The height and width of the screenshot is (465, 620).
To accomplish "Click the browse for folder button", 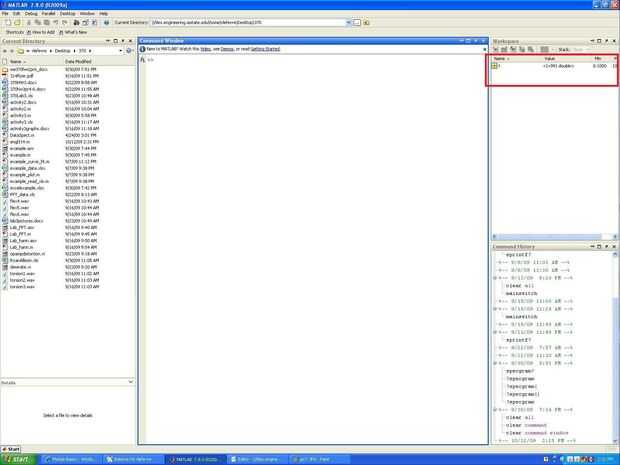I will [357, 23].
